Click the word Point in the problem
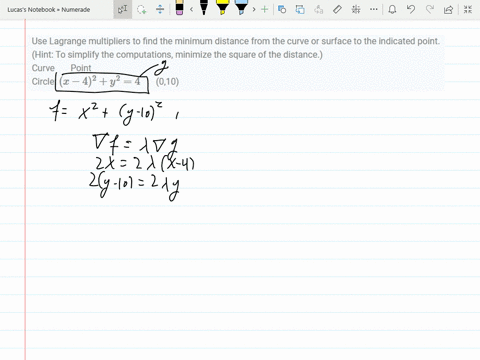The height and width of the screenshot is (360, 480). pyautogui.click(x=81, y=68)
